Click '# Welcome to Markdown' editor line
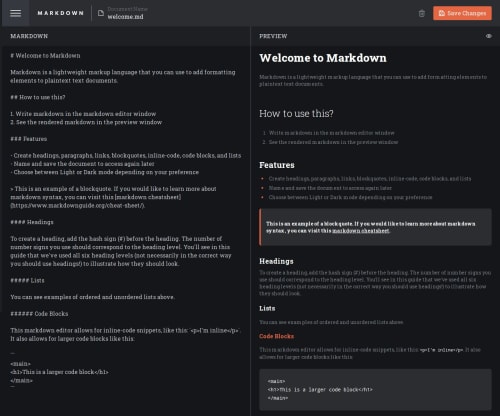500x416 pixels. point(45,56)
